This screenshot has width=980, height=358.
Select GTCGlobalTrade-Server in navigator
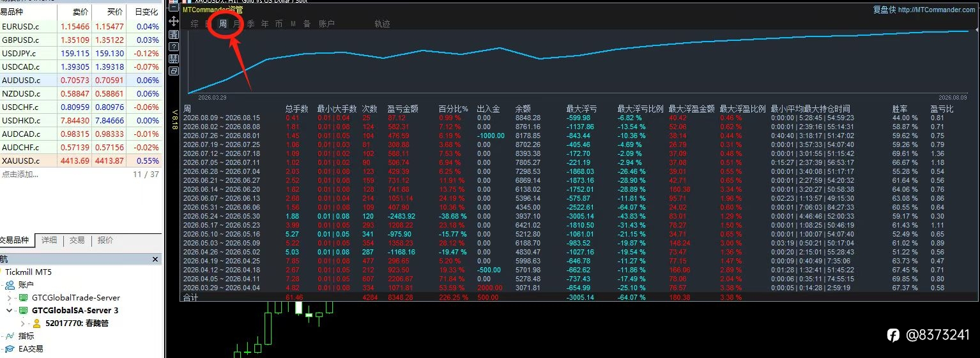coord(75,298)
